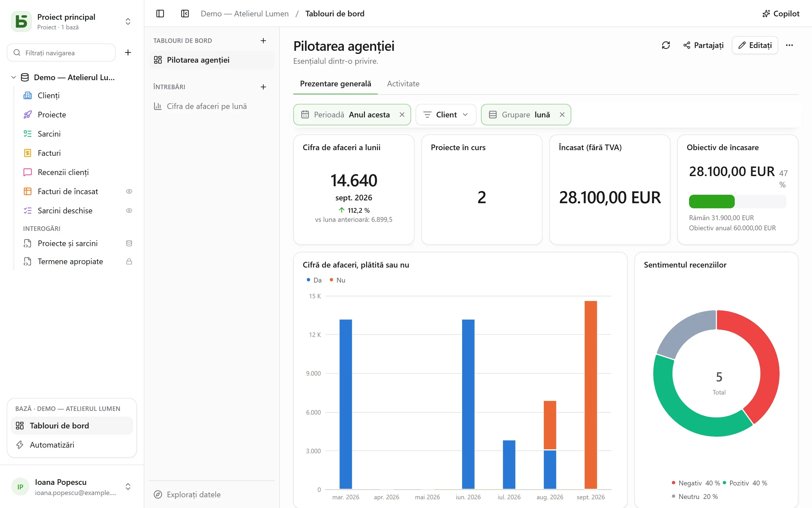This screenshot has width=812, height=508.
Task: Open the Ioana Popescu account menu
Action: click(72, 487)
